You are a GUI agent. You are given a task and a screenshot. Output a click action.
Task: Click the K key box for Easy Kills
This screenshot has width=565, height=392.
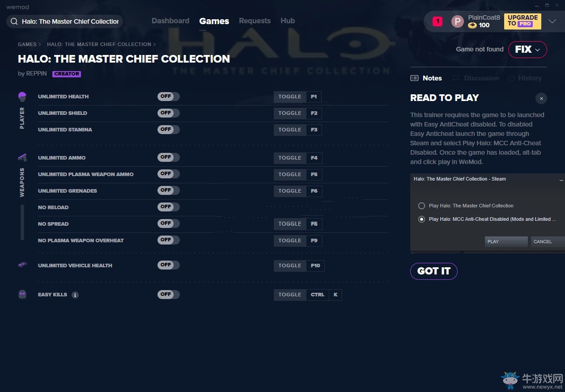click(x=336, y=295)
